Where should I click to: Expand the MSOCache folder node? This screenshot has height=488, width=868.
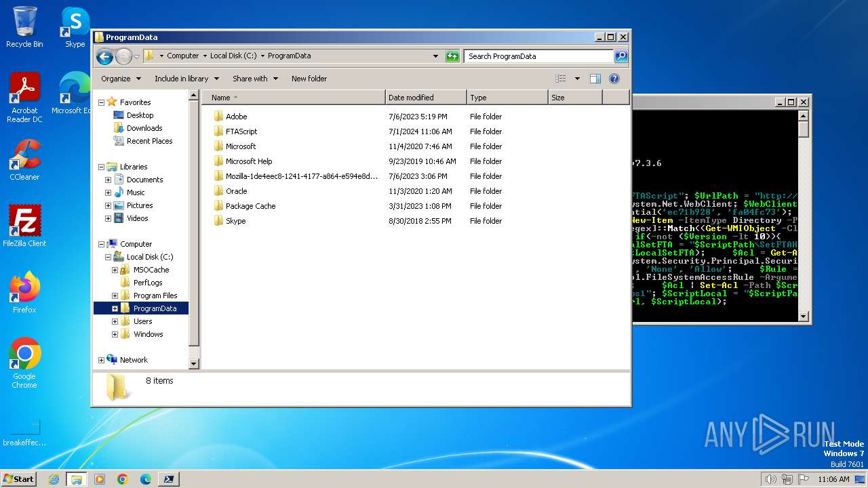click(x=115, y=270)
